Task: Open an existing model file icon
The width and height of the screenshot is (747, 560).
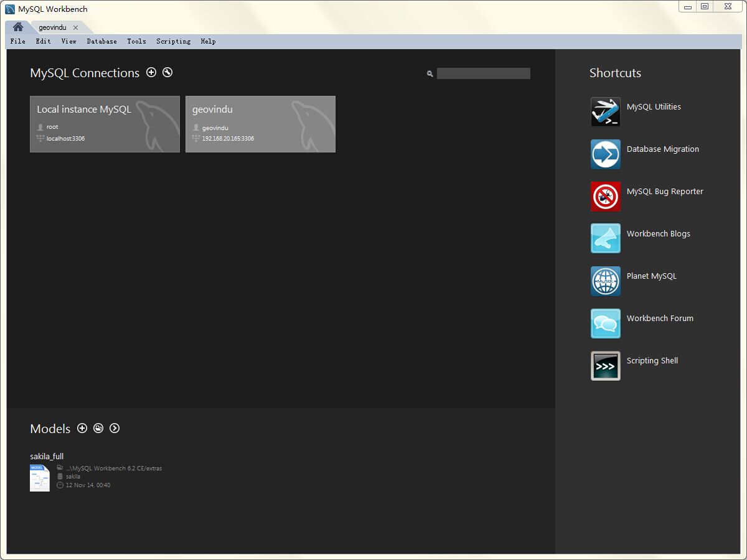Action: coord(98,428)
